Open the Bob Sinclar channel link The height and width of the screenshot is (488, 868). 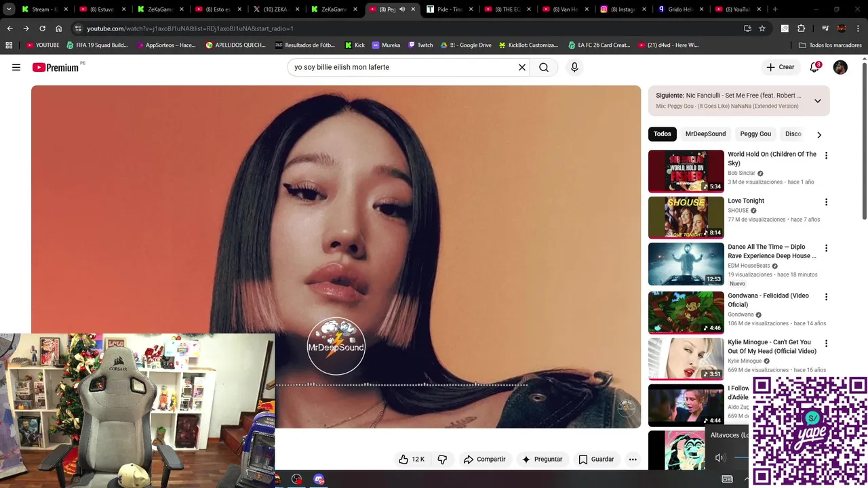741,173
